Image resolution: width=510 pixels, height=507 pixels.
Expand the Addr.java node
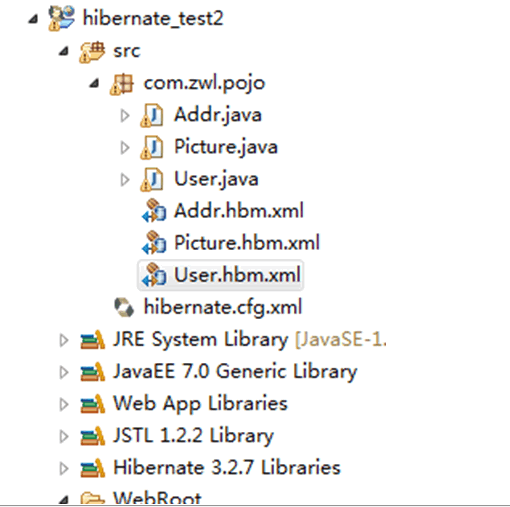125,116
